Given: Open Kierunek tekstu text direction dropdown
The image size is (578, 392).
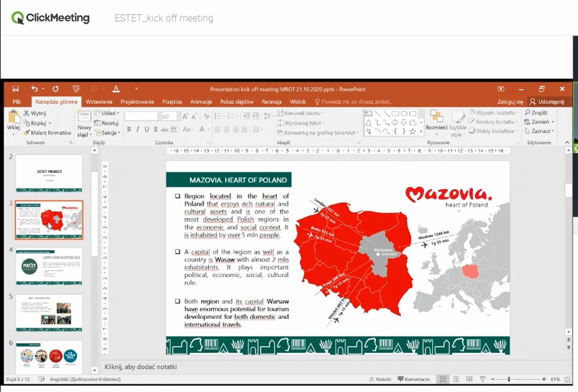Looking at the screenshot, I should [300, 113].
